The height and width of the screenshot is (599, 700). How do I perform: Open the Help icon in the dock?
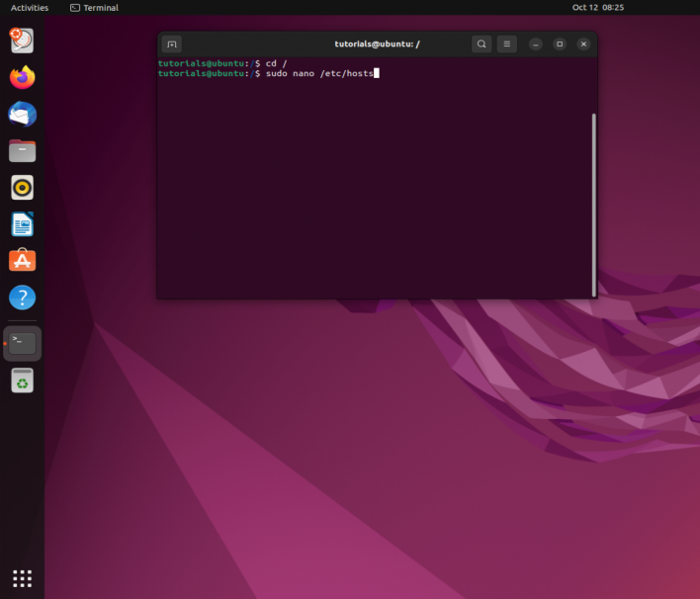point(22,298)
